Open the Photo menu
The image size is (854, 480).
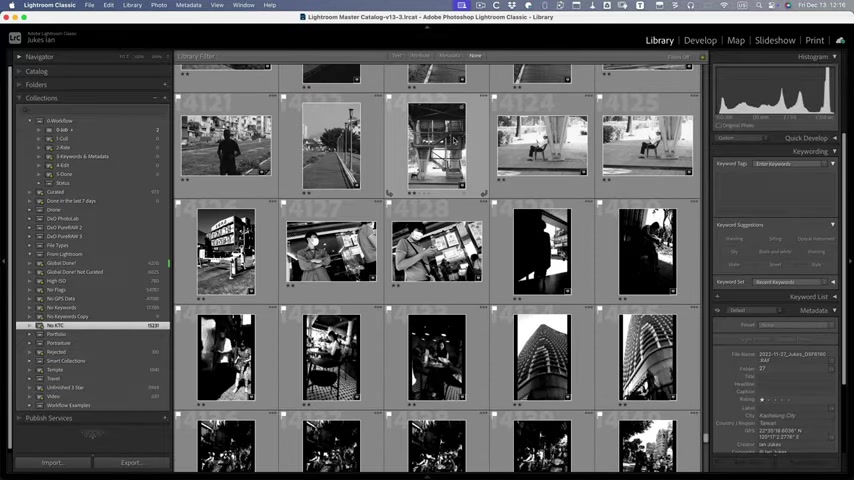(x=158, y=5)
